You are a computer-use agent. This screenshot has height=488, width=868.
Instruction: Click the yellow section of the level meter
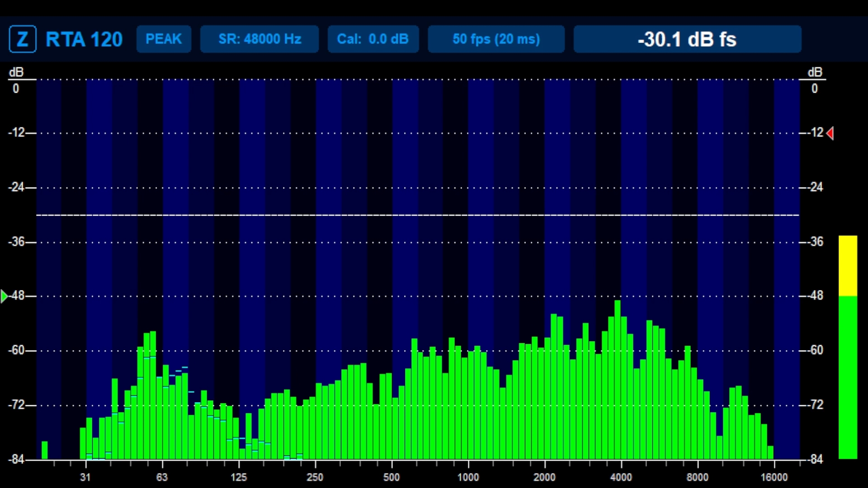tap(848, 266)
